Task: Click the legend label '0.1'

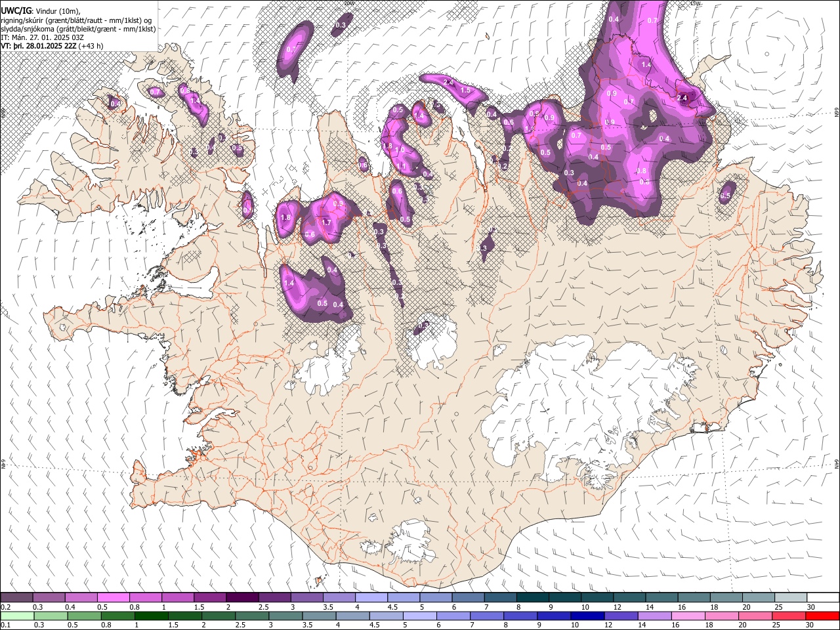Action: pos(6,625)
